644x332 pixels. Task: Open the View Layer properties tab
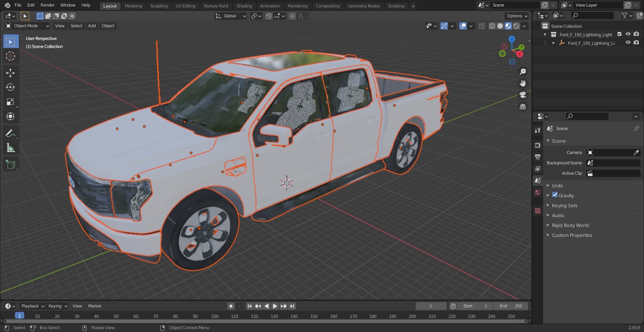tap(537, 169)
